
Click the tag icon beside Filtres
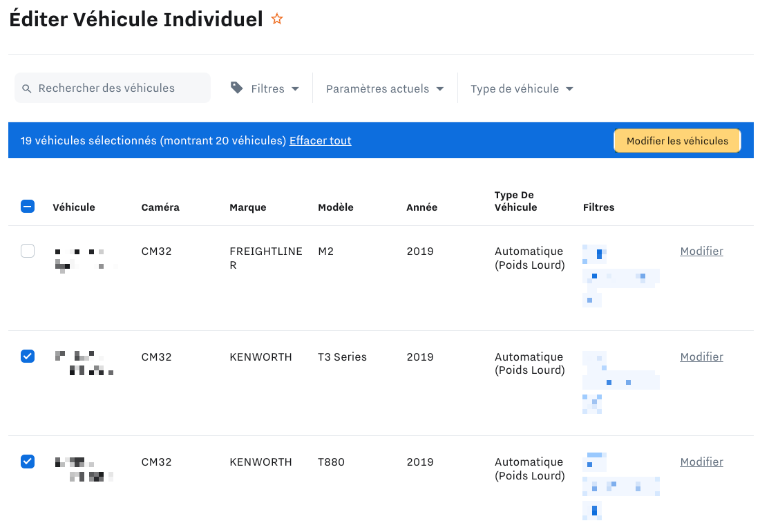click(237, 88)
